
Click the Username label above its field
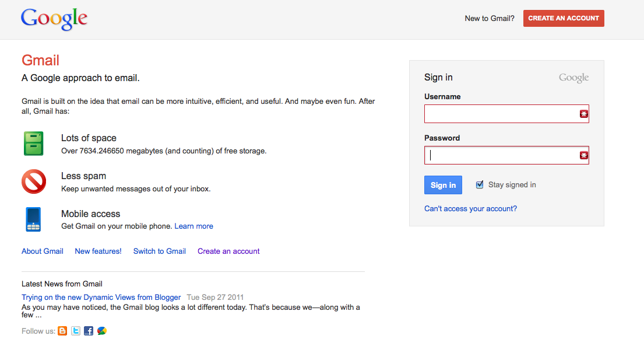(x=442, y=97)
